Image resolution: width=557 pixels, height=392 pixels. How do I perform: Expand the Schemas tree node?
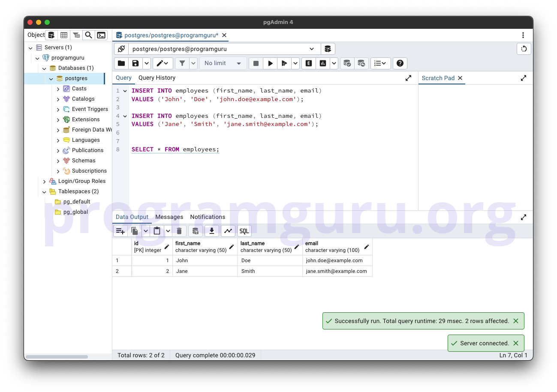click(x=58, y=161)
